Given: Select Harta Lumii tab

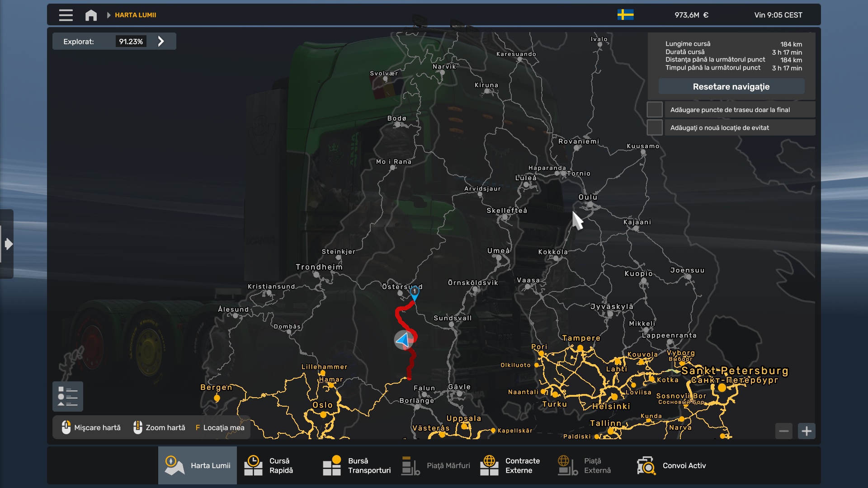Looking at the screenshot, I should (198, 465).
